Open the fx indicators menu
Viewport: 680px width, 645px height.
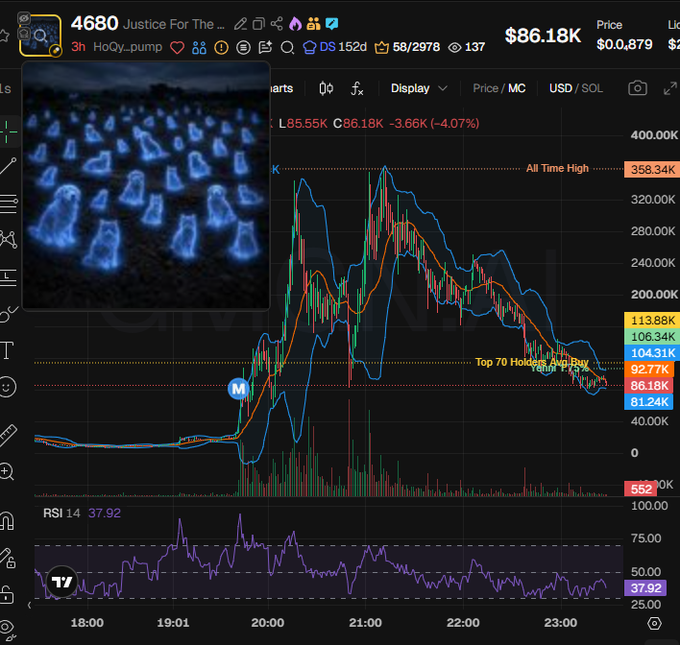357,88
